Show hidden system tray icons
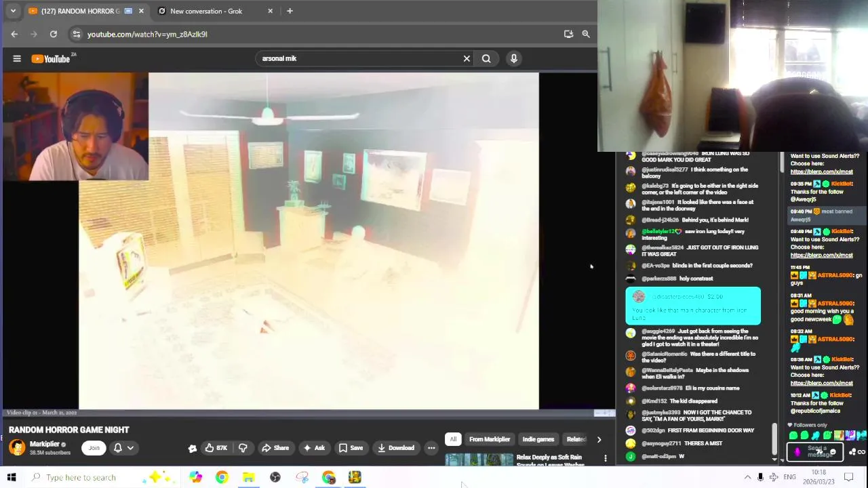This screenshot has height=488, width=868. point(747,477)
